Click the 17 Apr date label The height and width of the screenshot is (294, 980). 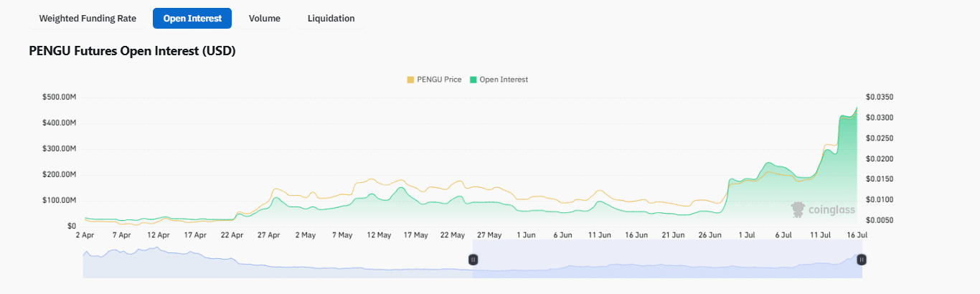194,235
